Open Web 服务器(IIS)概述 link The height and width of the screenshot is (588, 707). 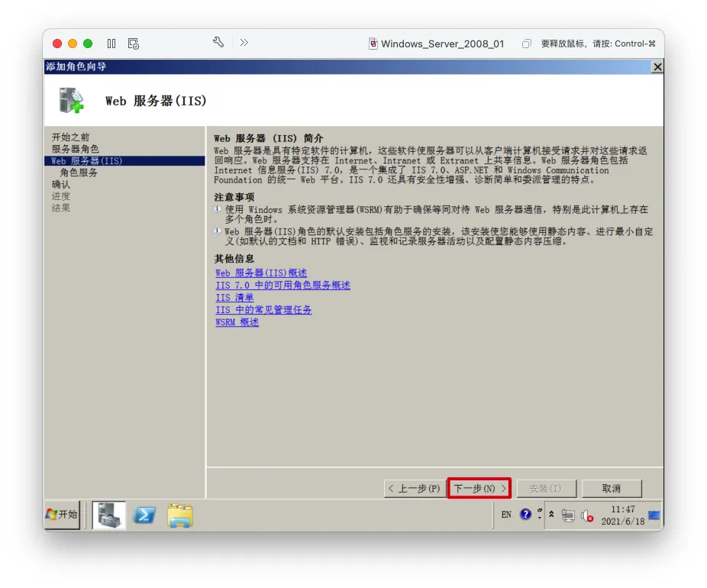pyautogui.click(x=261, y=273)
